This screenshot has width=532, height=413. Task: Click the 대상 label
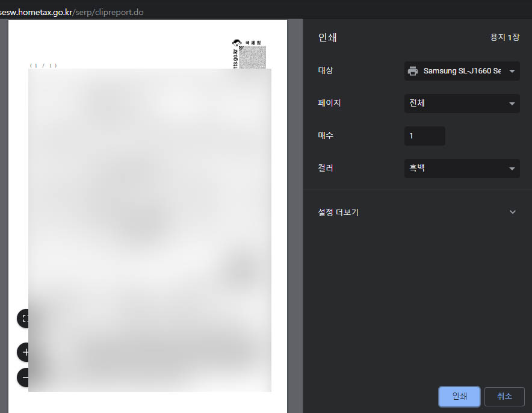click(326, 70)
